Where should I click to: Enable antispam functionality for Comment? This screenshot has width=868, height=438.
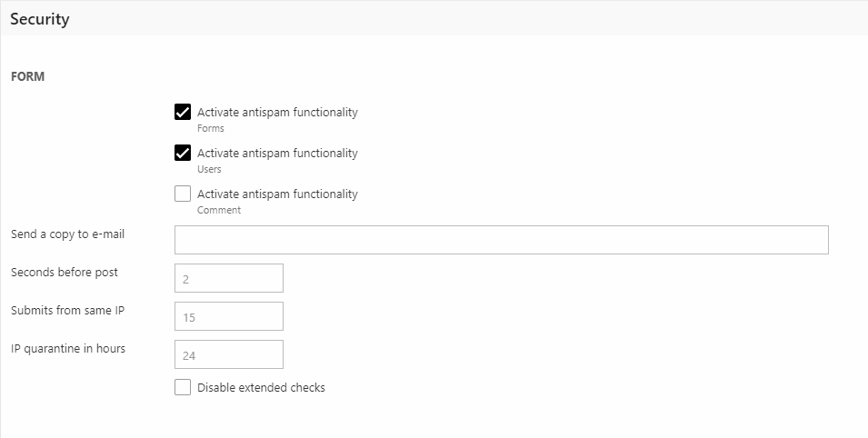[183, 194]
